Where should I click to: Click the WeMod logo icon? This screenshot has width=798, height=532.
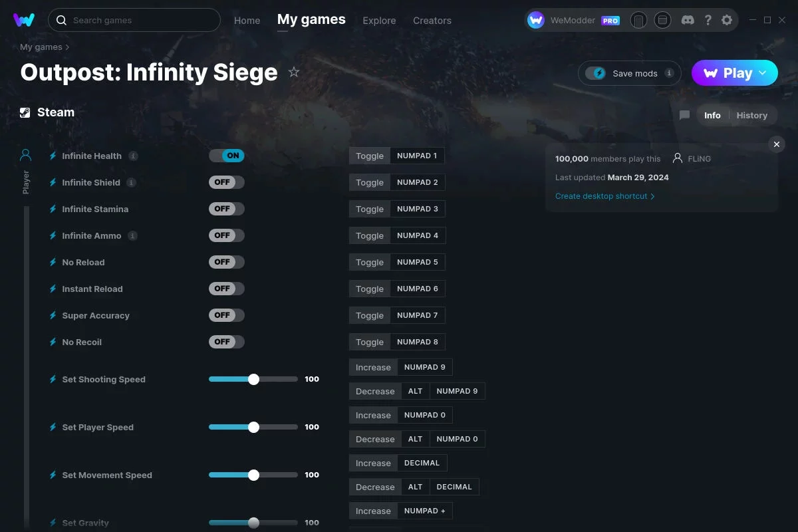24,20
